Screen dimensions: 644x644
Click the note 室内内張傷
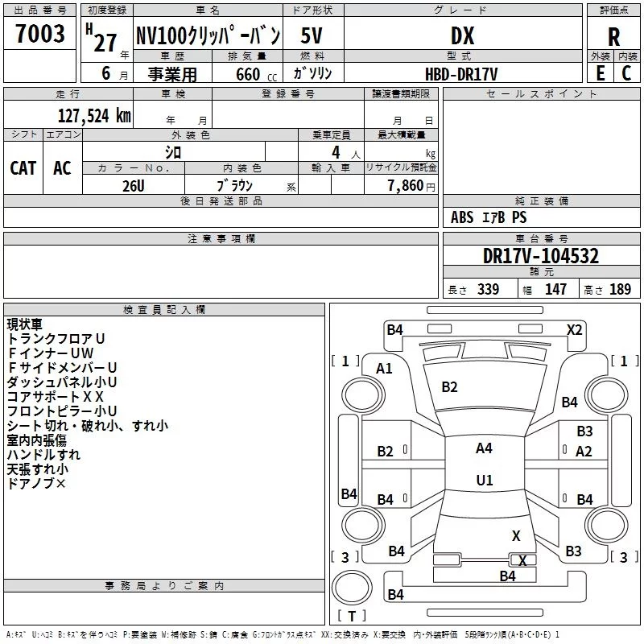point(36,440)
